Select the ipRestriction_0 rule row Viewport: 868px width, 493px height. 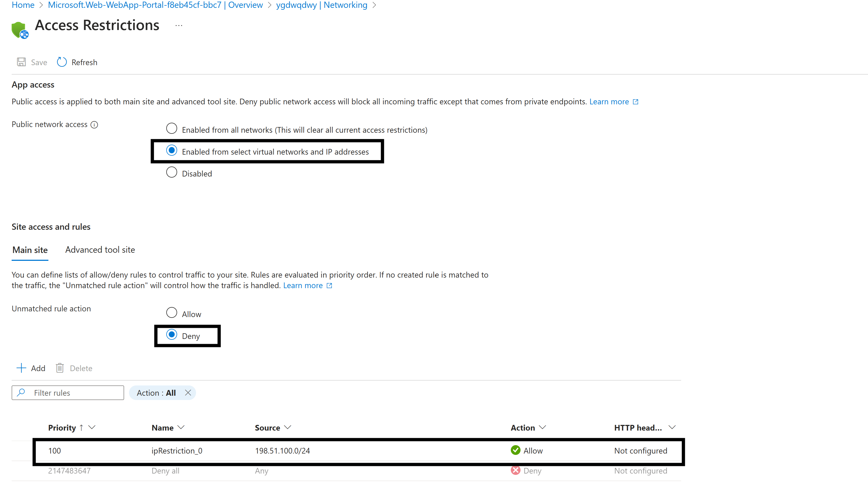(177, 451)
